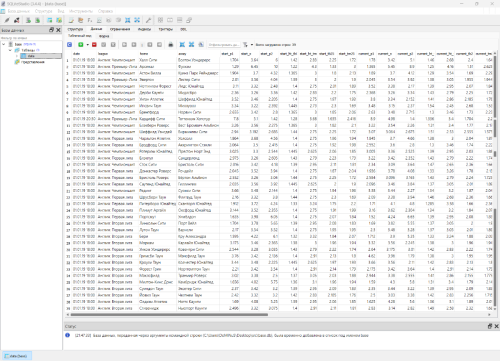500x361 pixels.
Task: Switch to the Структура tab
Action: point(75,29)
